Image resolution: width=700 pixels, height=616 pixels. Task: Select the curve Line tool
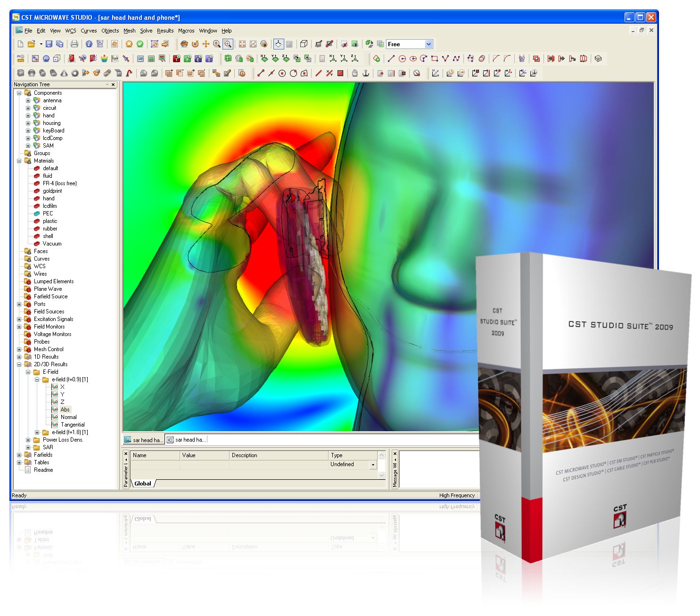(x=391, y=58)
